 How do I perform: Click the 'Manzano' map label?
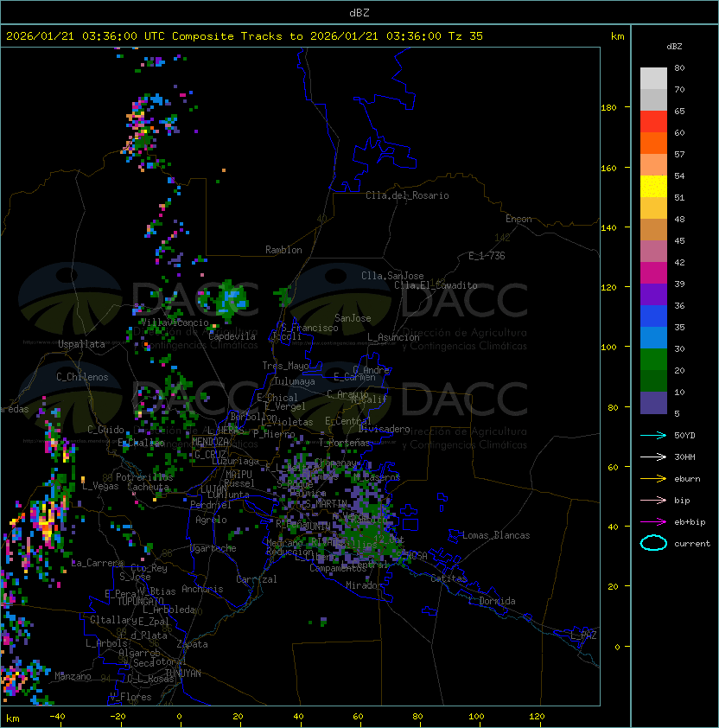tap(73, 676)
